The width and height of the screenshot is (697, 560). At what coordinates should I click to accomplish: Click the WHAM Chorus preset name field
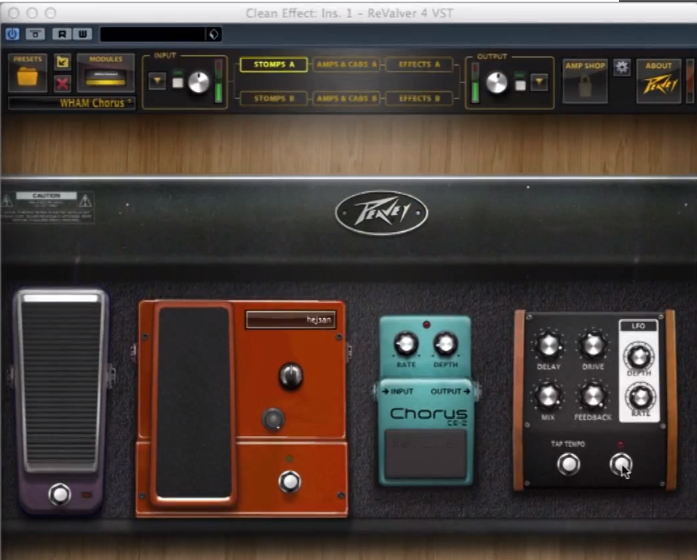(x=72, y=103)
